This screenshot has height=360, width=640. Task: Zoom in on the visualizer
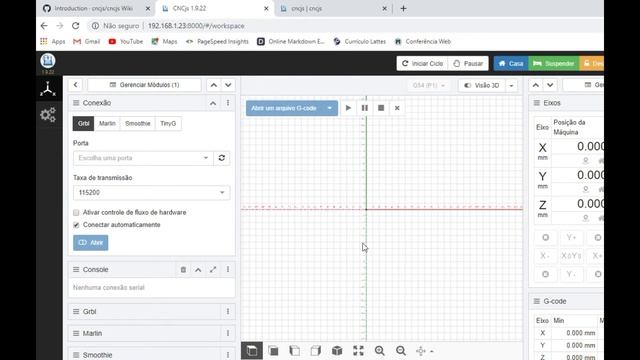(380, 351)
